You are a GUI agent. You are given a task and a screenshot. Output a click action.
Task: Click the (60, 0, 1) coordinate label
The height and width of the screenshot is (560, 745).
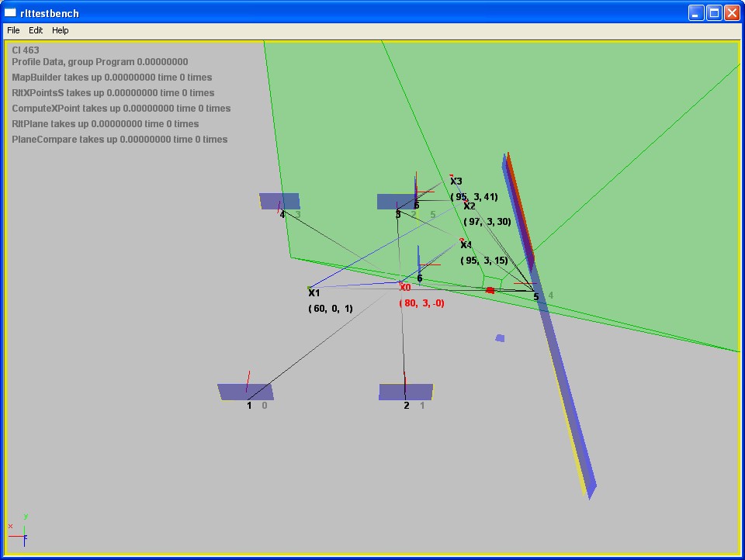[x=331, y=309]
